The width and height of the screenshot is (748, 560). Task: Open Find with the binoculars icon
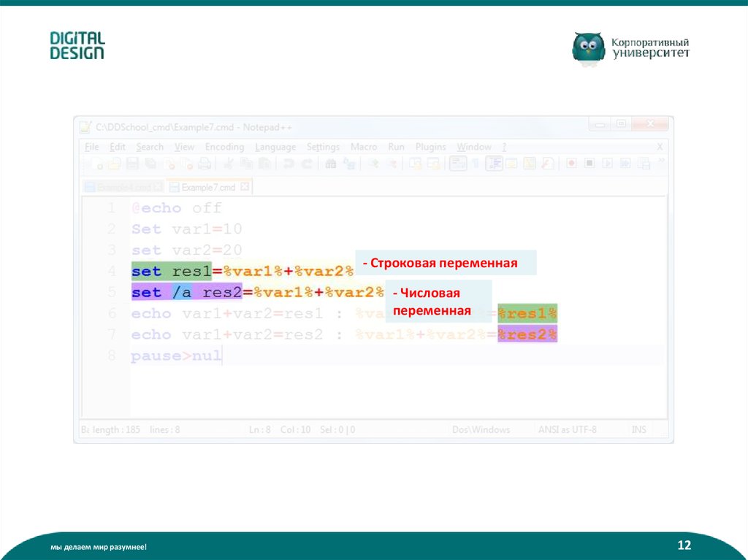330,164
